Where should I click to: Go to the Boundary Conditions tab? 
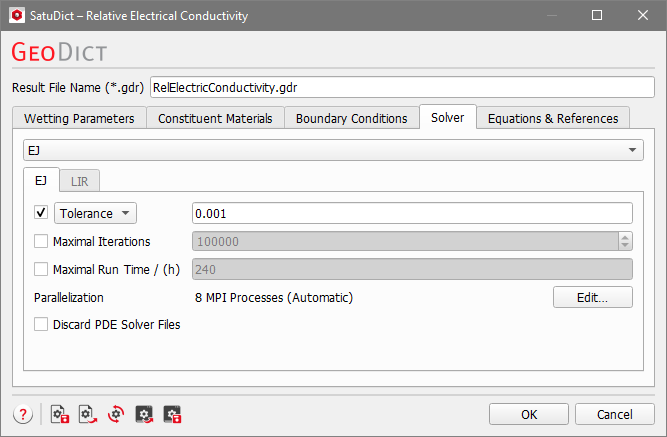352,118
